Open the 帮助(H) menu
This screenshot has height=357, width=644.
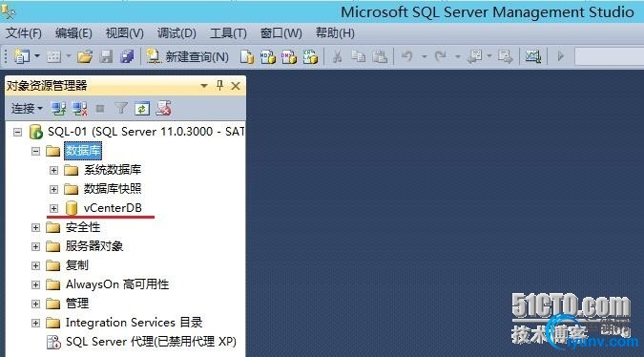[x=335, y=32]
